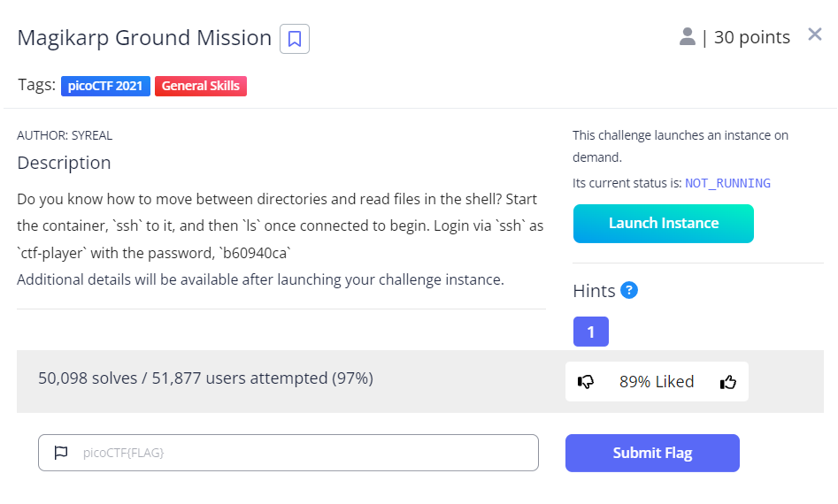Image resolution: width=838 pixels, height=504 pixels.
Task: Bookmark the Magikarp Ground Mission challenge
Action: tap(295, 39)
